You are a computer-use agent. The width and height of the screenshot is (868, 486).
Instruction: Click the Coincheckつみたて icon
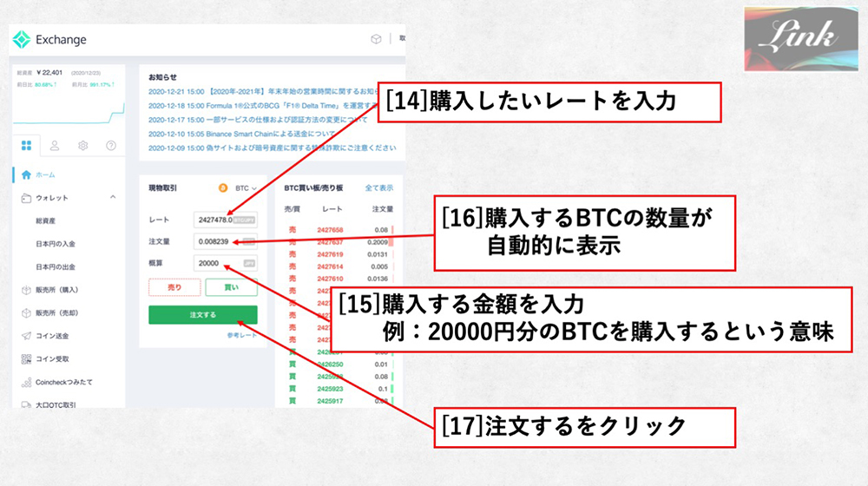(26, 383)
